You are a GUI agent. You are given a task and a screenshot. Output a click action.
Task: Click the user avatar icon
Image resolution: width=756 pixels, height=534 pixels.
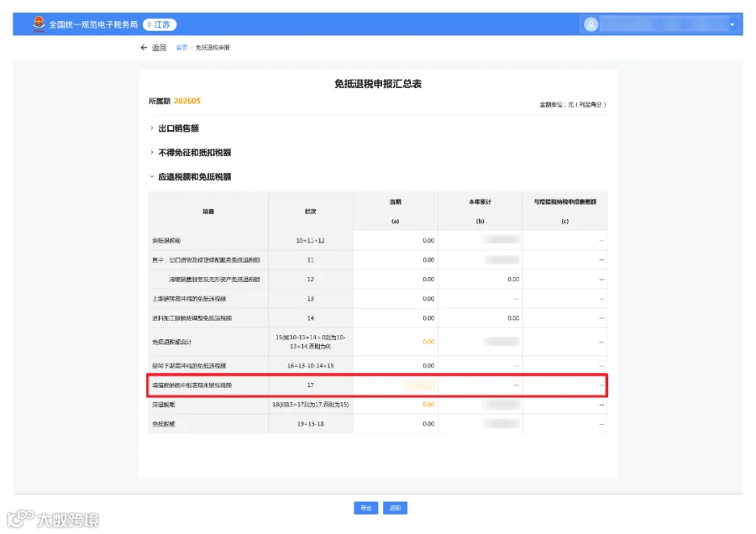coord(591,24)
